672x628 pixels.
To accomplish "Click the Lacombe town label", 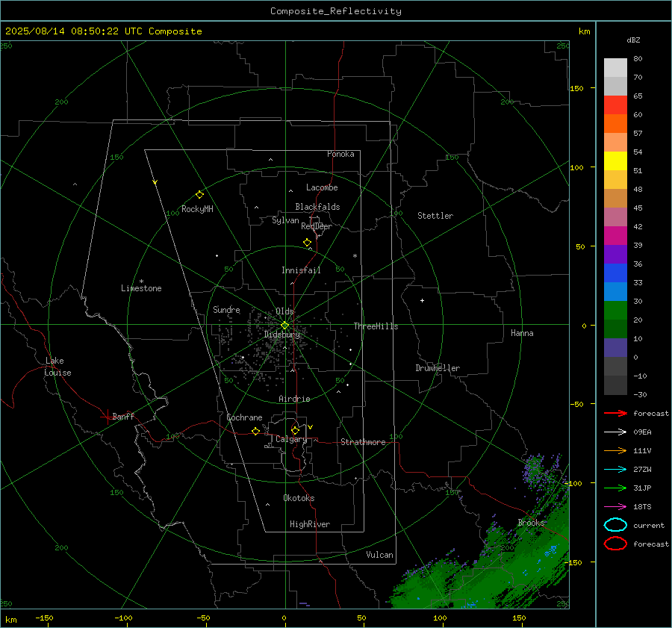I will coord(322,187).
